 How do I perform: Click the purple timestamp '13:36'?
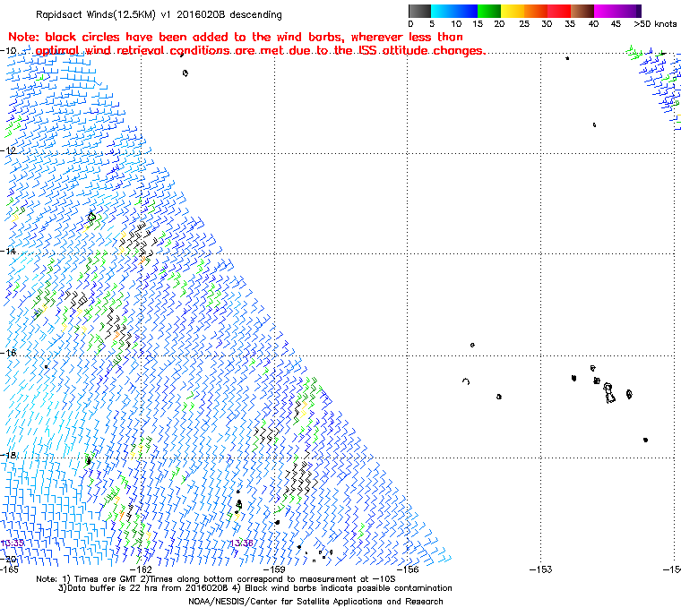(241, 543)
